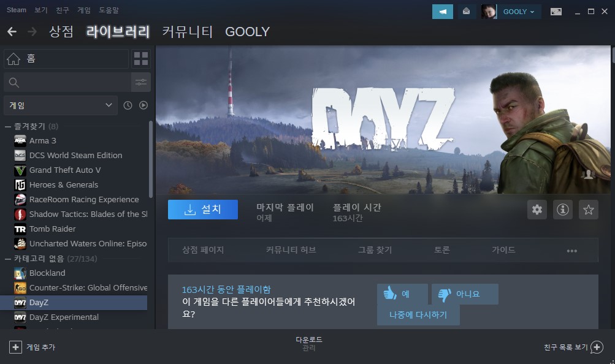Click the GOOLY profile avatar
The width and height of the screenshot is (615, 364).
point(489,12)
